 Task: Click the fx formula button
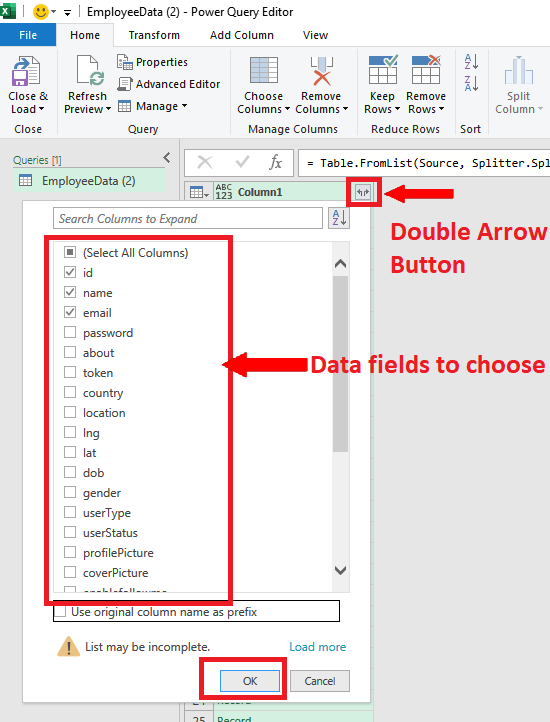tap(275, 162)
